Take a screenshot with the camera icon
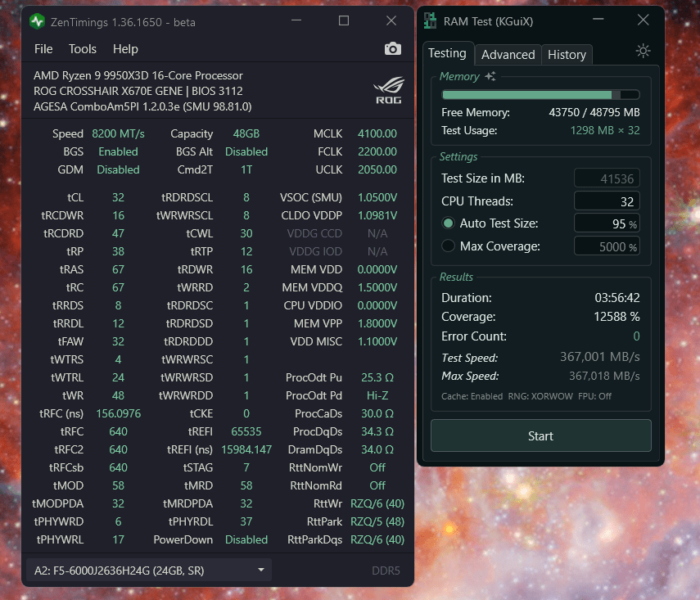Viewport: 700px width, 600px height. (x=392, y=48)
